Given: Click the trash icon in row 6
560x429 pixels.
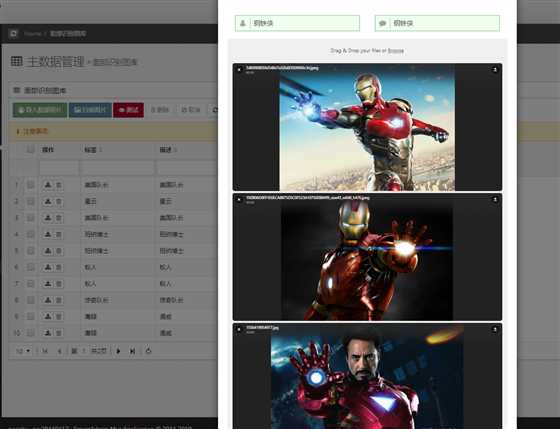Looking at the screenshot, I should pos(59,267).
